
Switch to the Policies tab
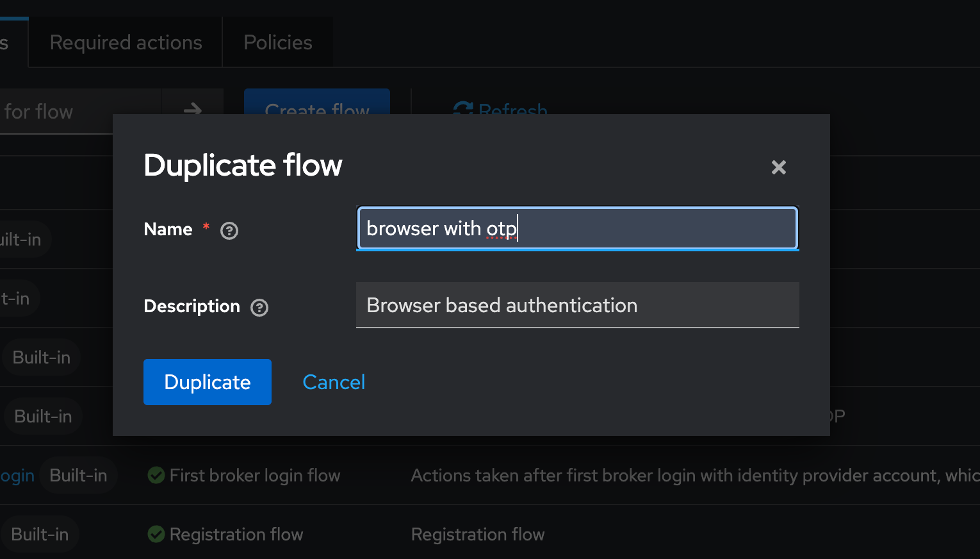[x=277, y=42]
